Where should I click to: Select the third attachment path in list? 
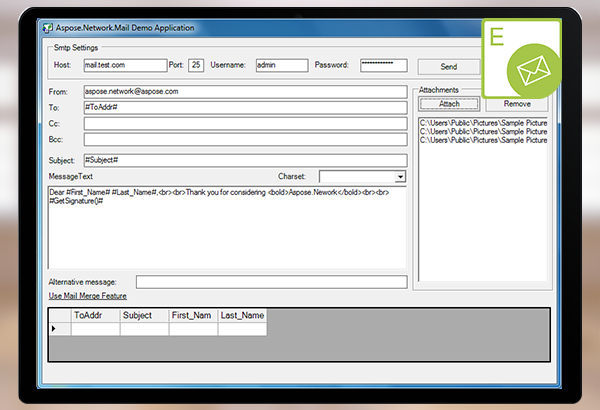483,140
